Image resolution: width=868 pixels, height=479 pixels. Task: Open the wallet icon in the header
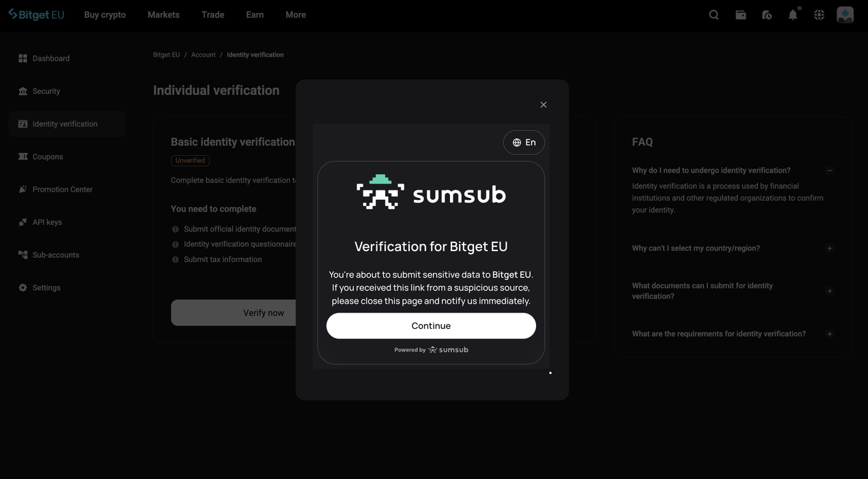pyautogui.click(x=740, y=14)
